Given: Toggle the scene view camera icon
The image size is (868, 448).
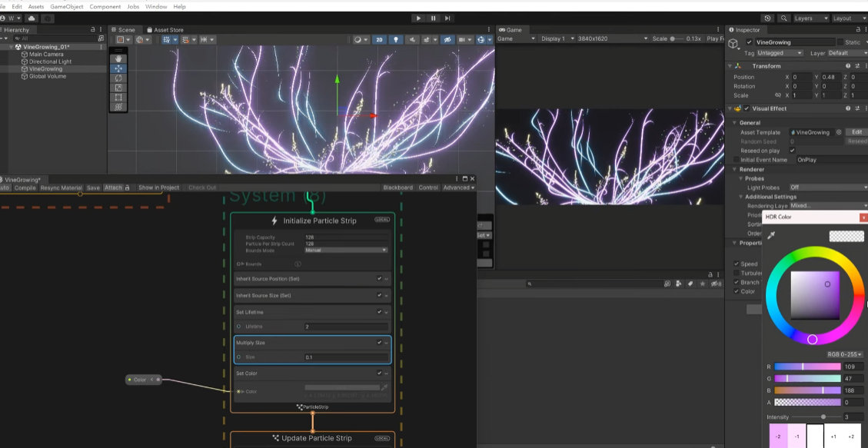Looking at the screenshot, I should pyautogui.click(x=461, y=39).
